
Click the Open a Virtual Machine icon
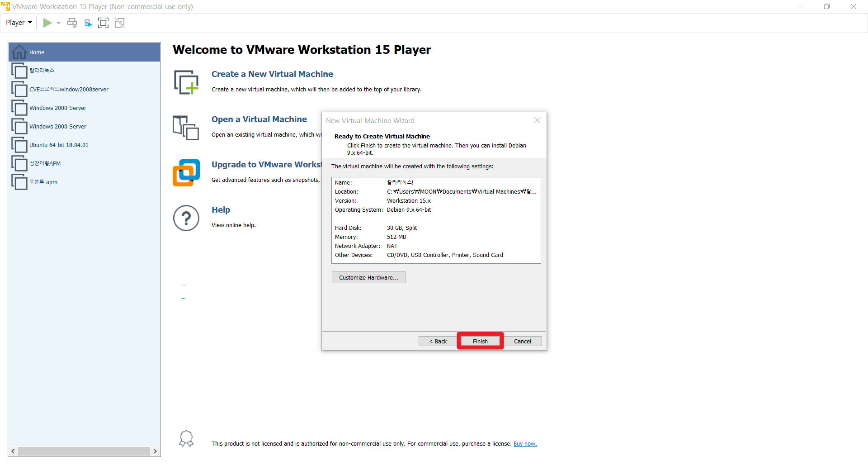(186, 128)
